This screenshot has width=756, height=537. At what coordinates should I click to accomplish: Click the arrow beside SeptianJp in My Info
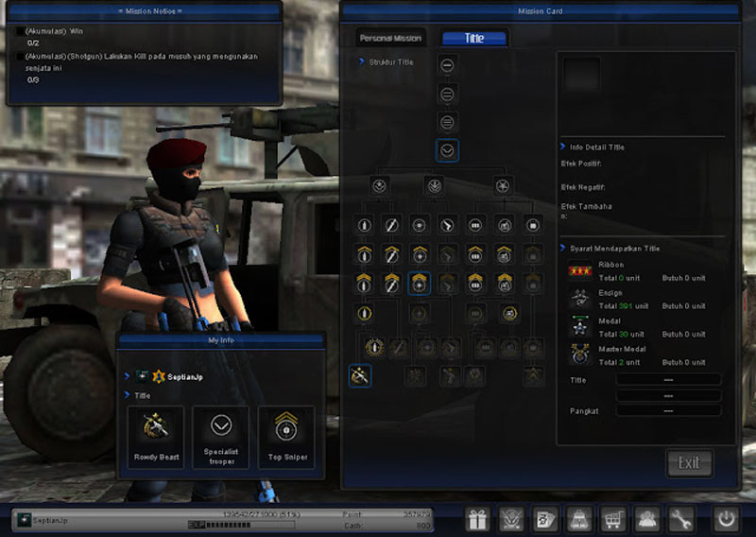pyautogui.click(x=128, y=376)
